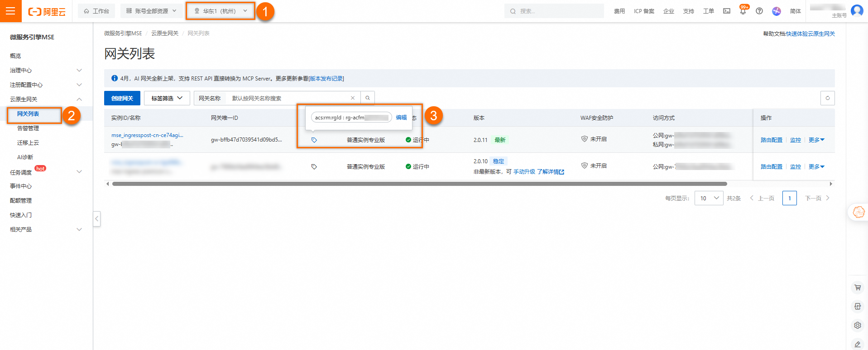Open the page size dropdown showing 10
This screenshot has height=350, width=868.
tap(709, 198)
